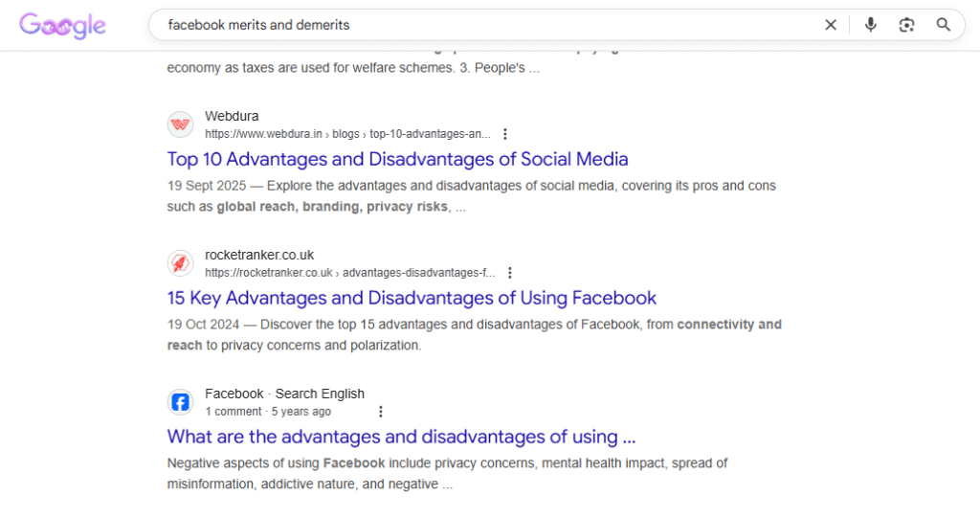980x518 pixels.
Task: Open more options for Facebook result
Action: click(381, 412)
